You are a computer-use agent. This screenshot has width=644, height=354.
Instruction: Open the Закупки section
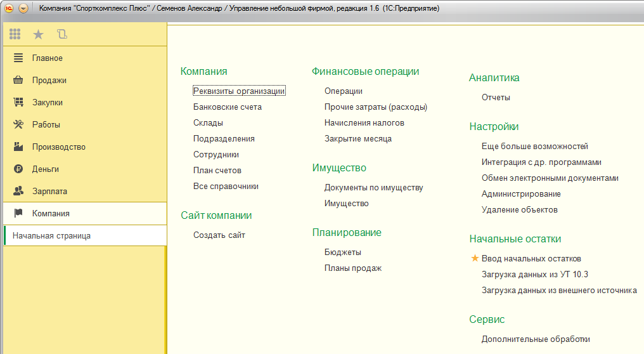click(48, 102)
